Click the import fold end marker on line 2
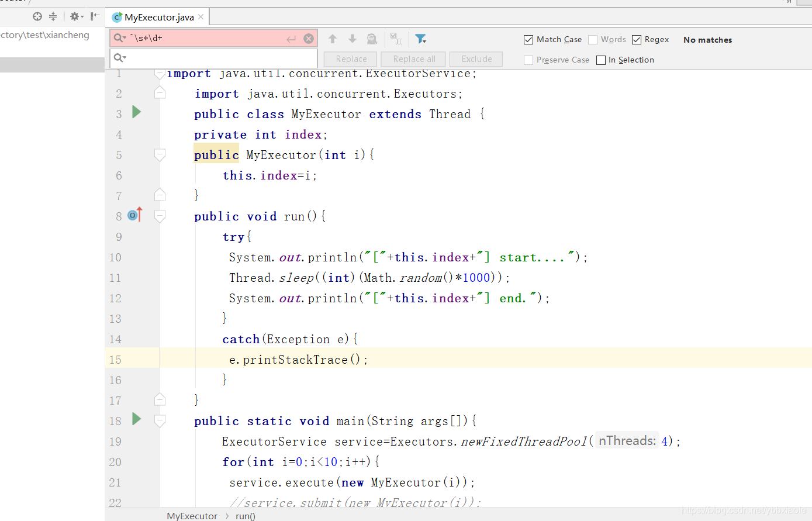 (160, 92)
